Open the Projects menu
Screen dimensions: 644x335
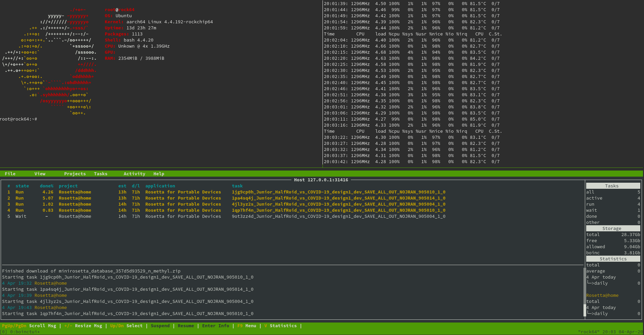75,174
